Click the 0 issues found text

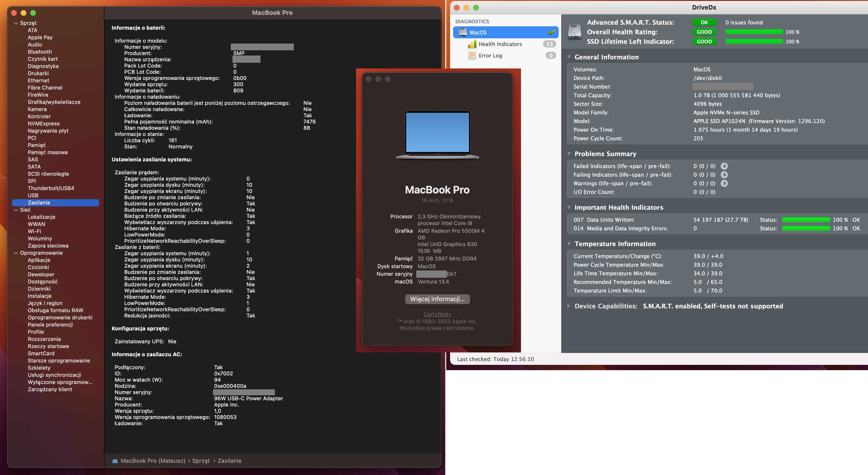[744, 23]
